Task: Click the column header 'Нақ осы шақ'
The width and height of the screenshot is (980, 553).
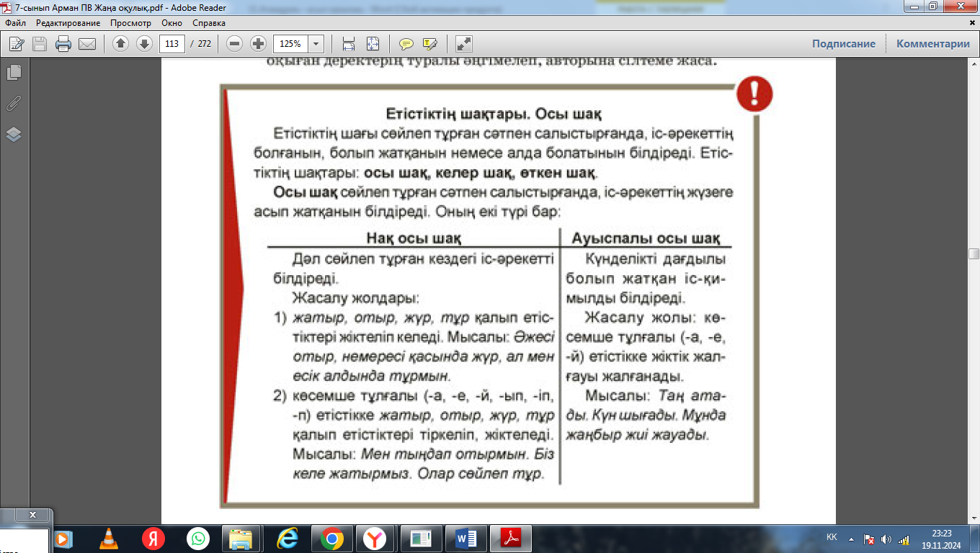Action: [414, 238]
